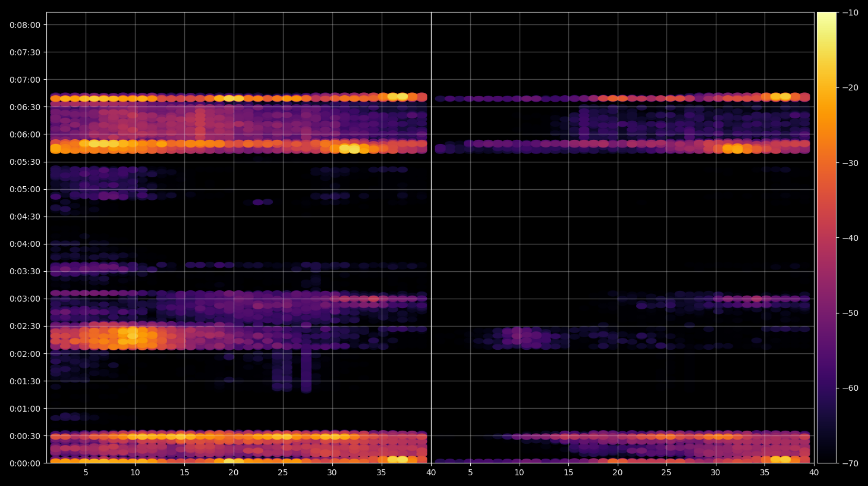Click the 0:01:00 time axis label
The image size is (868, 486).
25,409
